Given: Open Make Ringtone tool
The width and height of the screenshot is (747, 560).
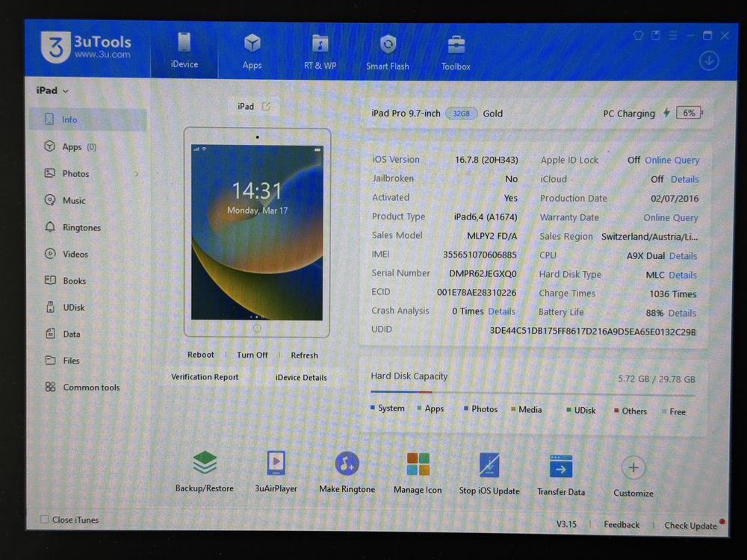Looking at the screenshot, I should coord(347,472).
